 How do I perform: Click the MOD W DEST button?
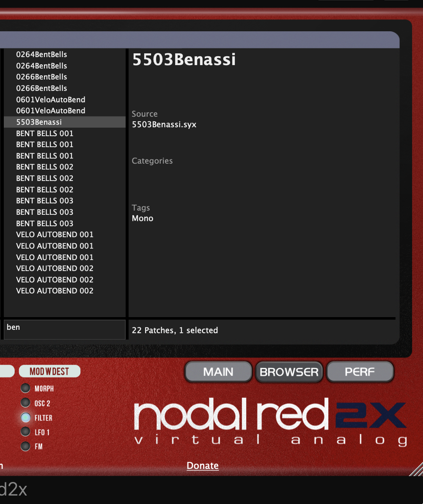[49, 371]
